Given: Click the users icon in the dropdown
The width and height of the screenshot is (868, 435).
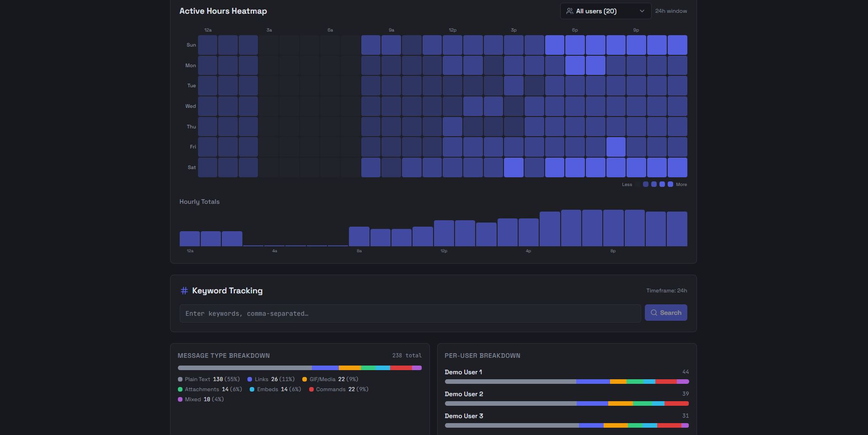Looking at the screenshot, I should pyautogui.click(x=569, y=11).
